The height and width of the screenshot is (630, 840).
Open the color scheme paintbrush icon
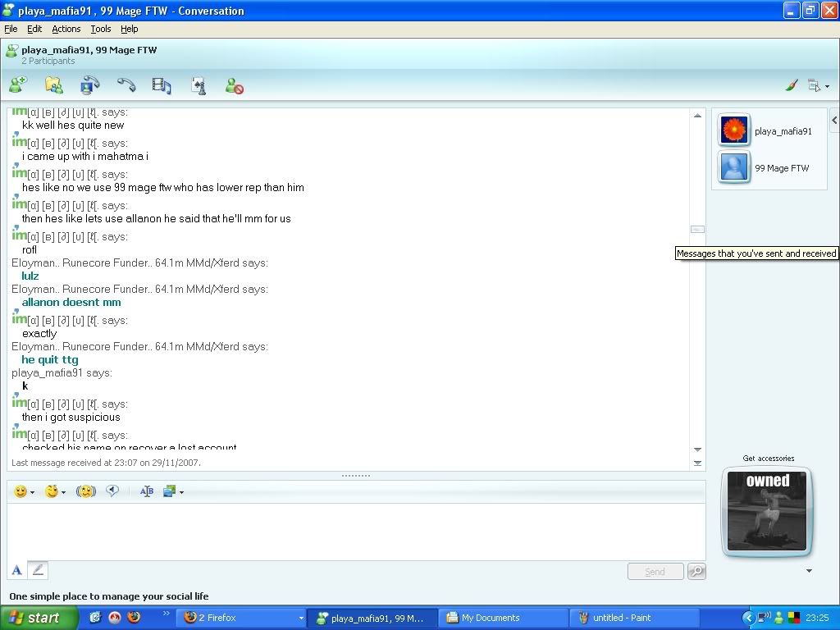[x=792, y=85]
